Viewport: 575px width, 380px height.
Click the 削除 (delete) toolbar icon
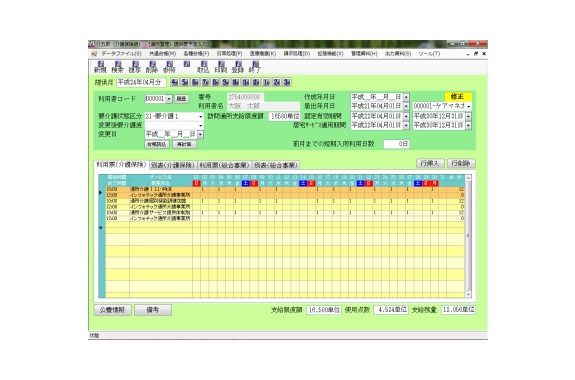[x=152, y=67]
